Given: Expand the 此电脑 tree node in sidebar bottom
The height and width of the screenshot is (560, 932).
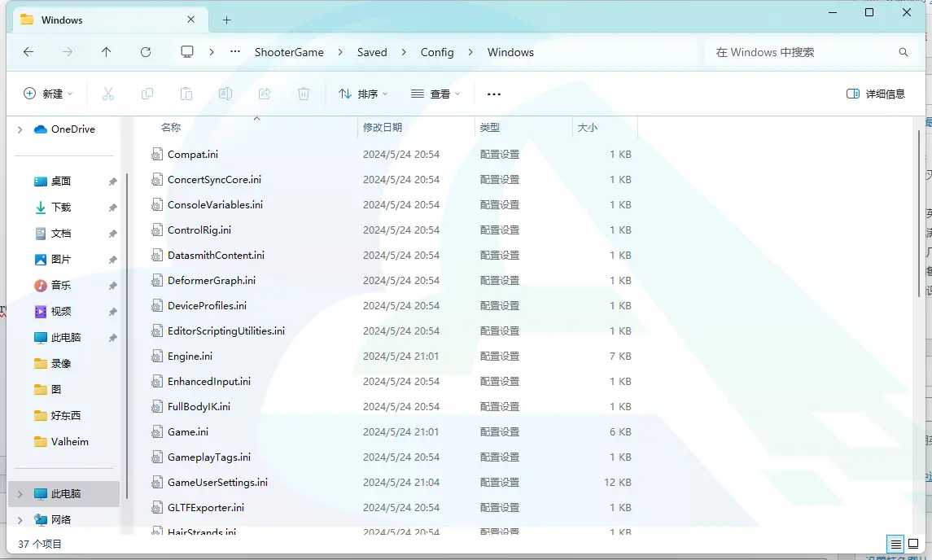Looking at the screenshot, I should 20,494.
